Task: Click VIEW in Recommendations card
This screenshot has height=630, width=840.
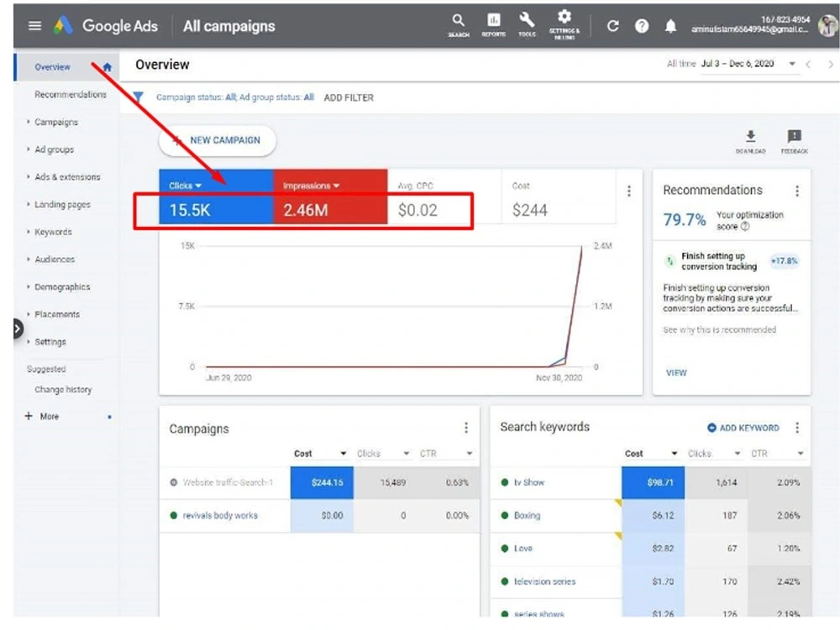Action: click(x=676, y=373)
